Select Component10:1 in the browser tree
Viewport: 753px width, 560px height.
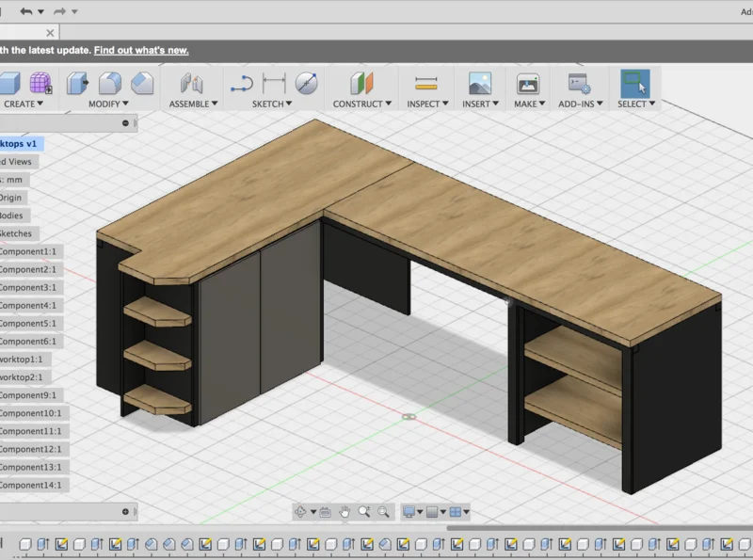(31, 413)
